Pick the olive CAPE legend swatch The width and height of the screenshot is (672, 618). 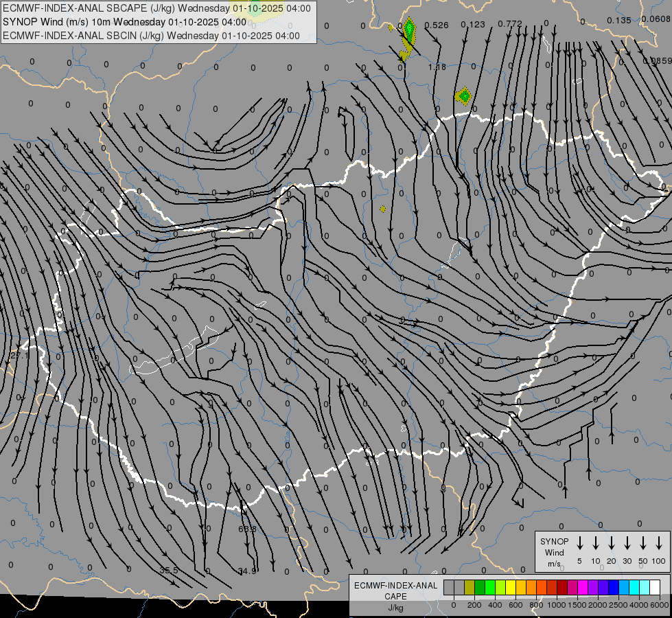pos(470,587)
